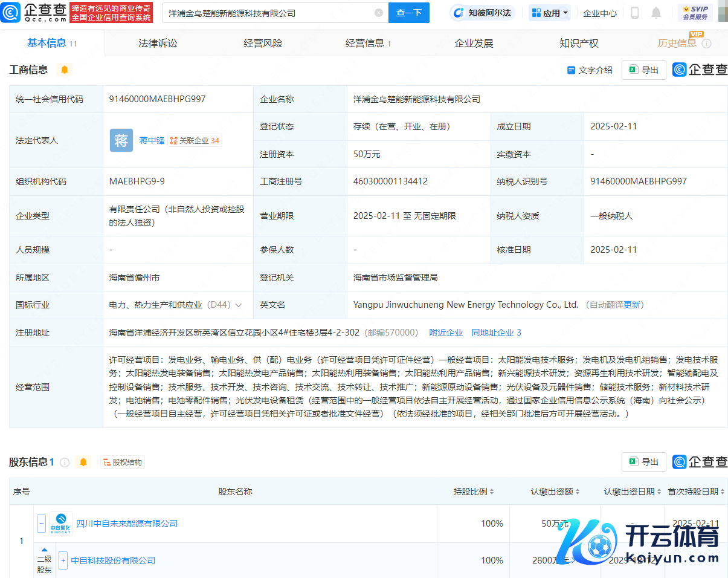Expand the 中自科技股份有限公司 shareholder row
Screen dimensions: 728x578
63,560
